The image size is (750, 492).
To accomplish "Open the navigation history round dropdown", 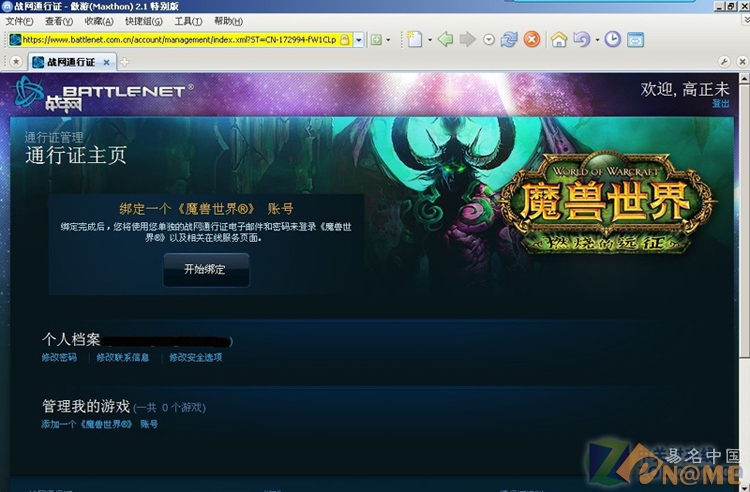I will (x=488, y=40).
